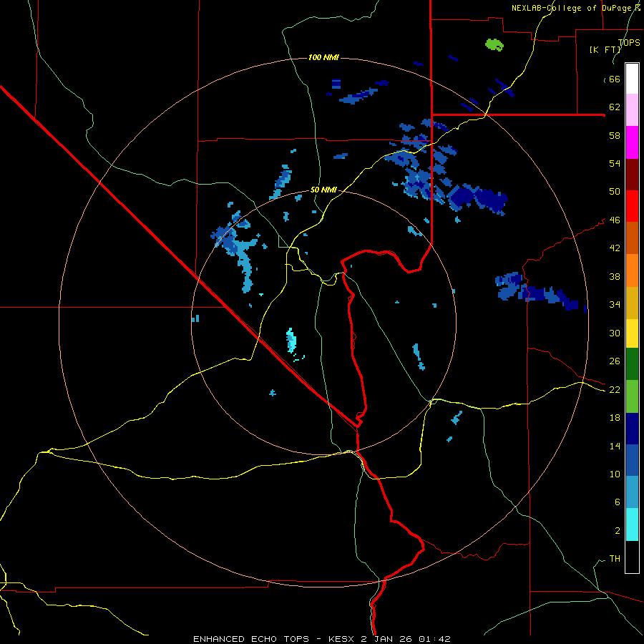The height and width of the screenshot is (644, 644).
Task: Click the 38 legend value
Action: 615,276
